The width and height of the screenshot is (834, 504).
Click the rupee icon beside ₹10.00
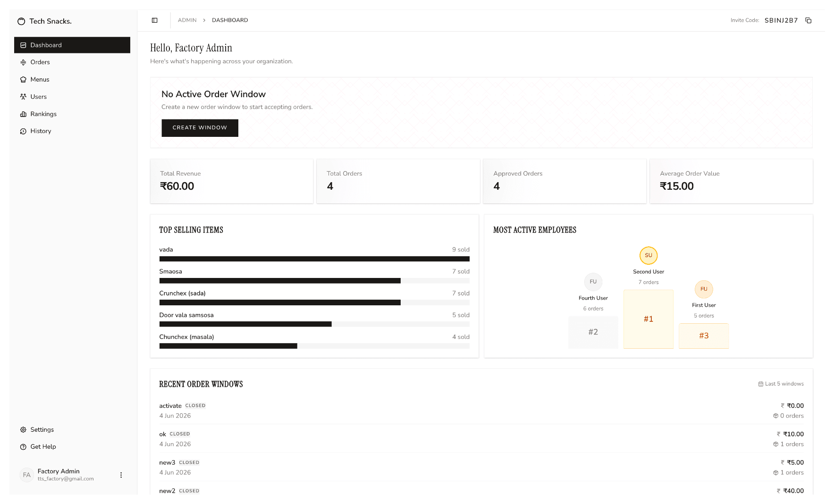coord(779,434)
